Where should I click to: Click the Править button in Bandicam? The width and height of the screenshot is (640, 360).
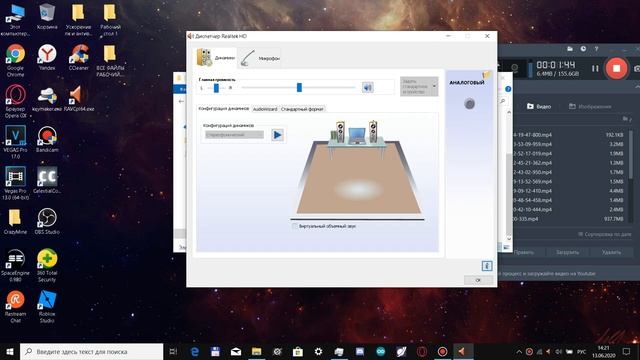524,252
